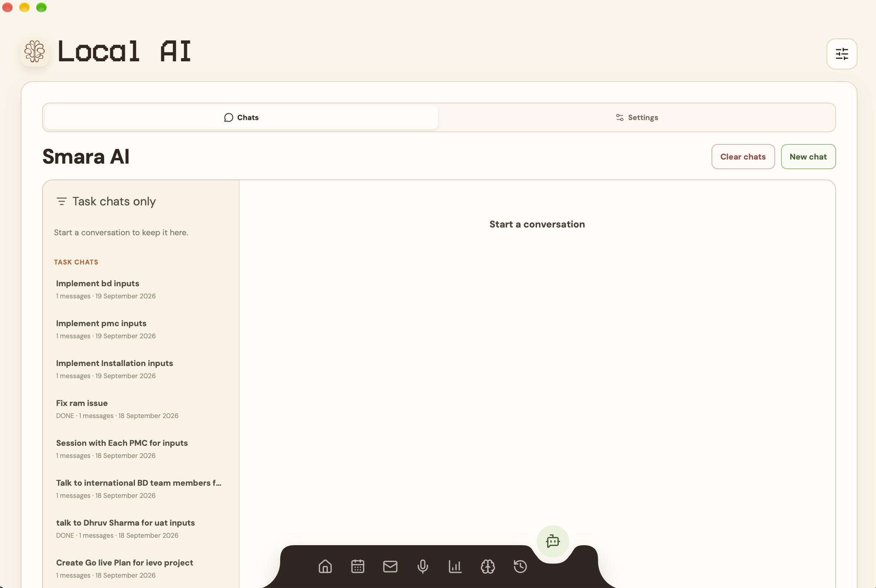Start a New chat
Viewport: 876px width, 588px height.
[808, 157]
